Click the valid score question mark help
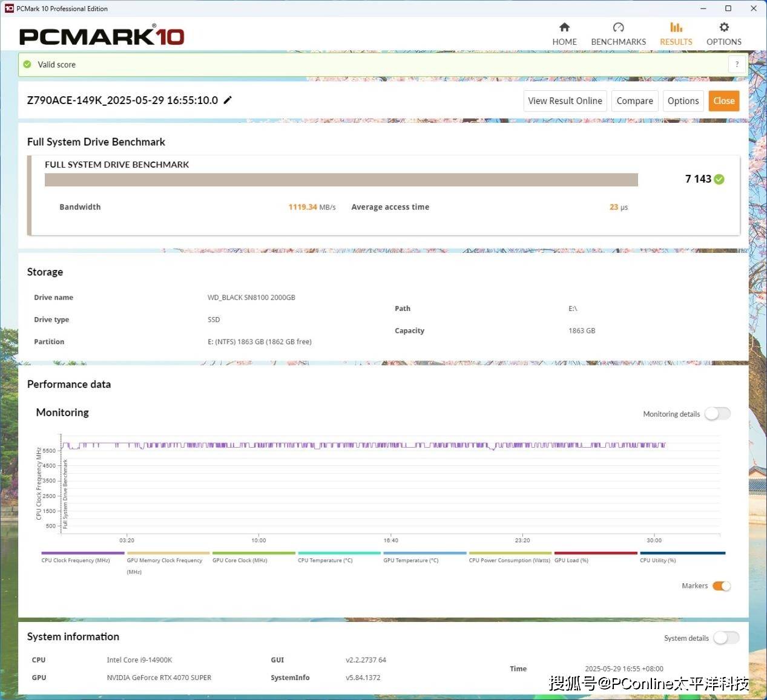 click(x=737, y=64)
